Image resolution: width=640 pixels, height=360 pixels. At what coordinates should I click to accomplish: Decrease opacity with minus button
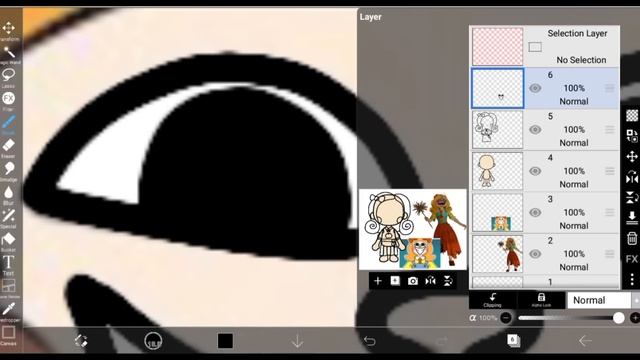(x=506, y=318)
